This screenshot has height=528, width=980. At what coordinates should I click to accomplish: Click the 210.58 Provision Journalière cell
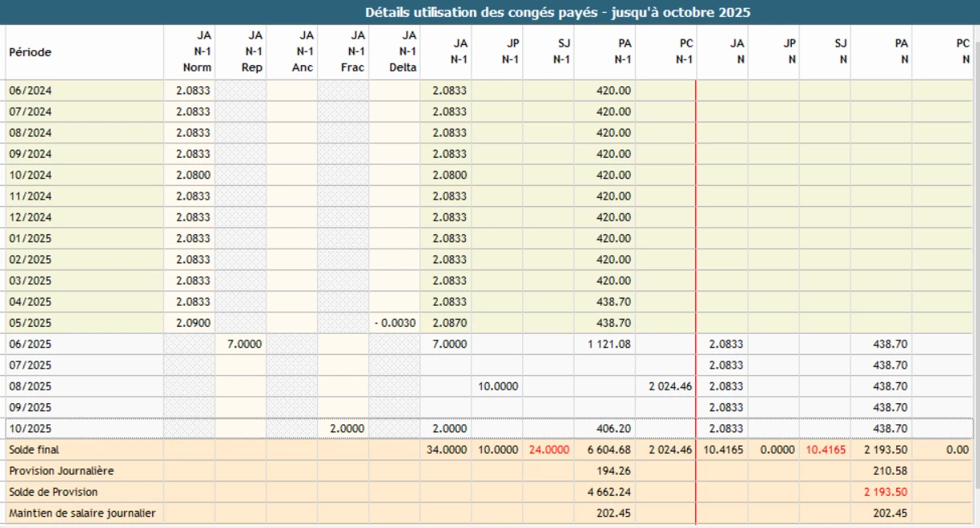[x=882, y=471]
